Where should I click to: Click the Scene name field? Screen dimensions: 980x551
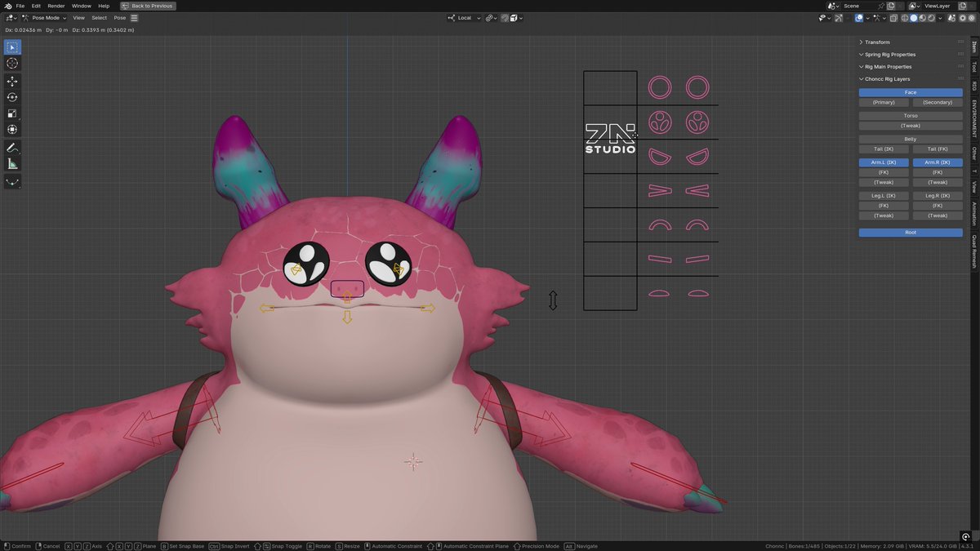858,6
